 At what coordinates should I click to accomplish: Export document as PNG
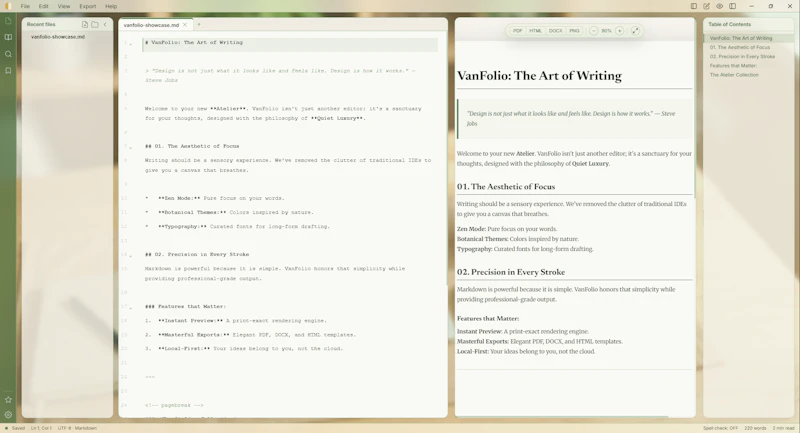[574, 31]
